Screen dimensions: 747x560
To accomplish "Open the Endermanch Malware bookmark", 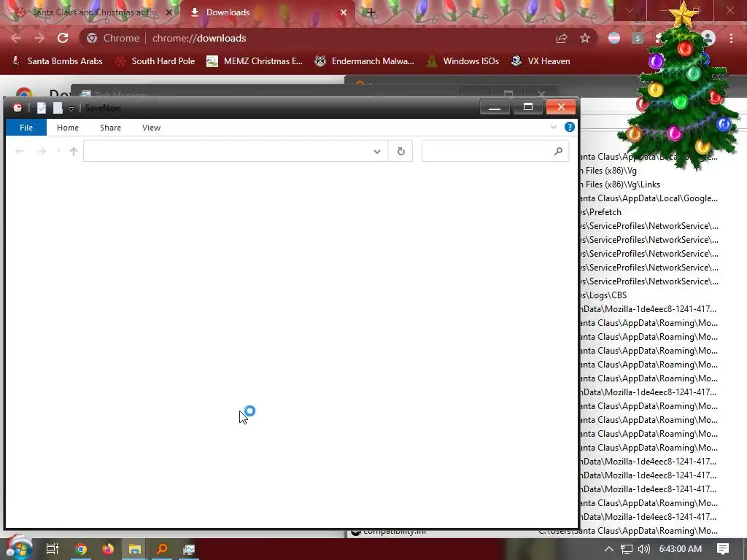I will [x=365, y=61].
